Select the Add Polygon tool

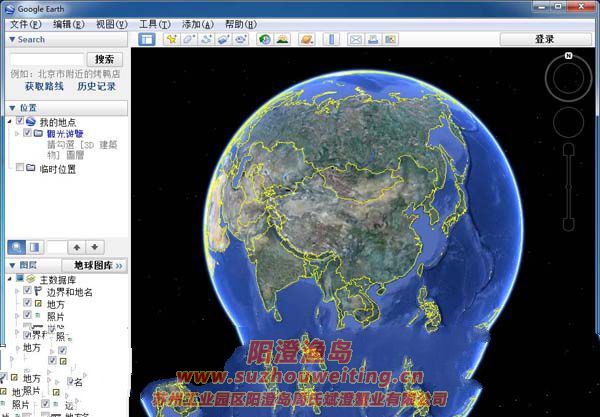click(x=188, y=39)
